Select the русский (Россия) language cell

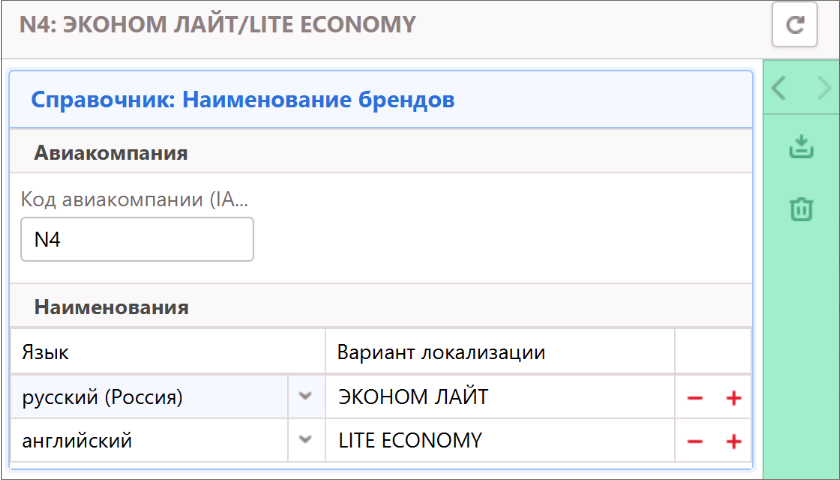pyautogui.click(x=150, y=397)
